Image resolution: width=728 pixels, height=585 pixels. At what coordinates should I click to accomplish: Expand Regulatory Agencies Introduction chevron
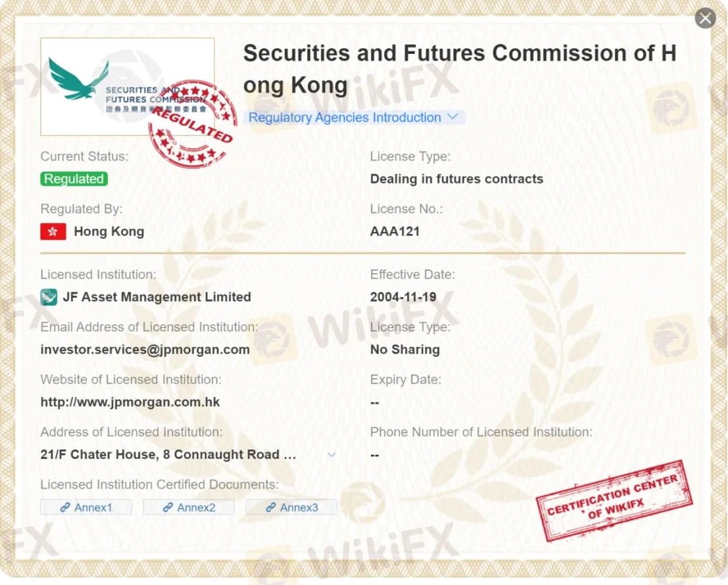(452, 117)
